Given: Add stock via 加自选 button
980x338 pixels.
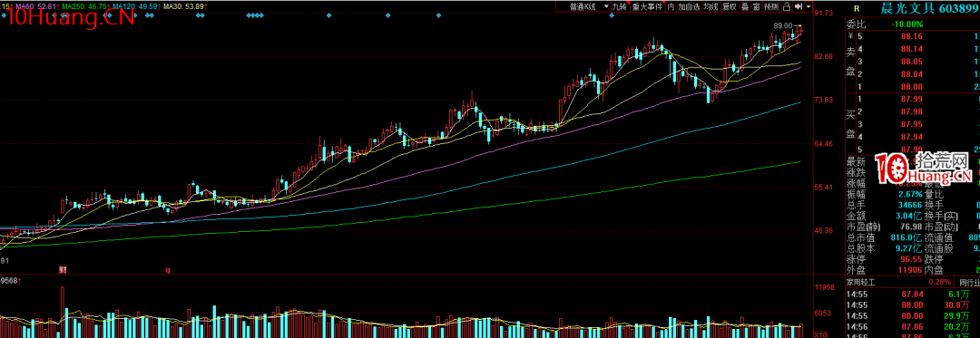Looking at the screenshot, I should click(689, 6).
